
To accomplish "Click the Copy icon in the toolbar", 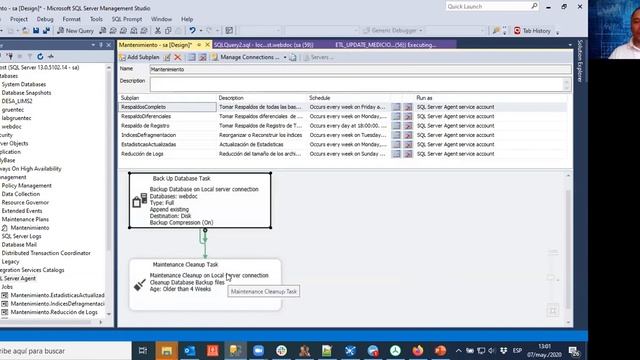I will [168, 31].
